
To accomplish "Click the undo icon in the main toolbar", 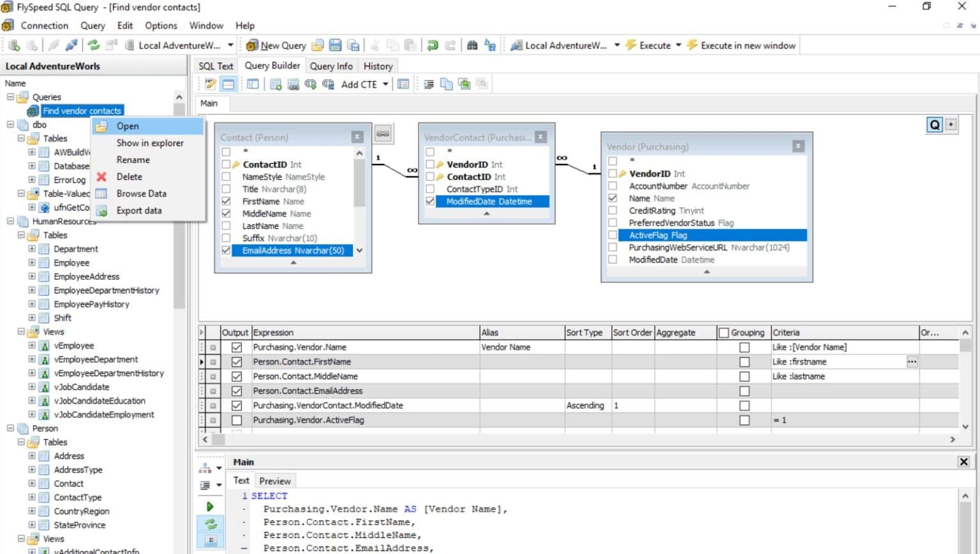I will pos(433,45).
